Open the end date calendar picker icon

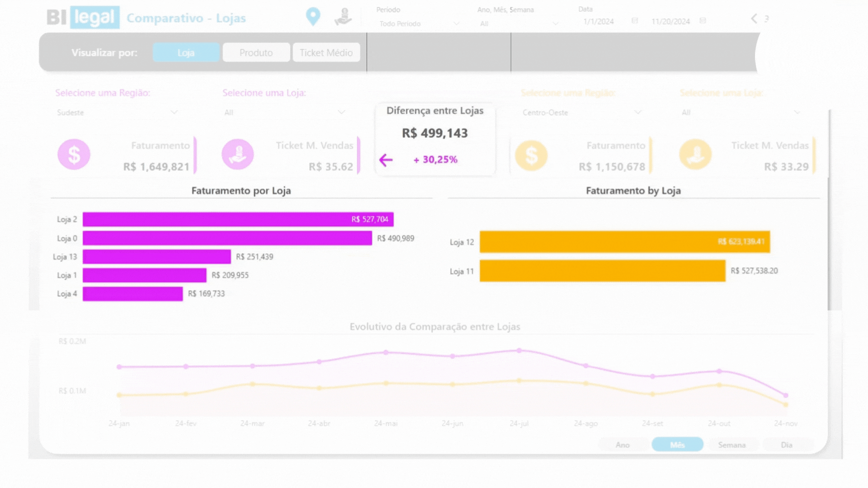click(x=703, y=21)
